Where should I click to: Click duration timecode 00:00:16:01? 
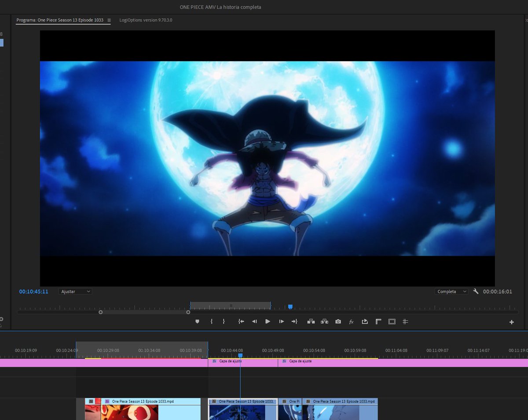tap(498, 291)
